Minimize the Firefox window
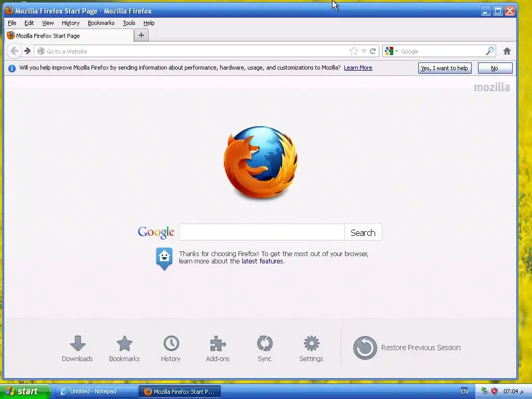 [x=486, y=11]
